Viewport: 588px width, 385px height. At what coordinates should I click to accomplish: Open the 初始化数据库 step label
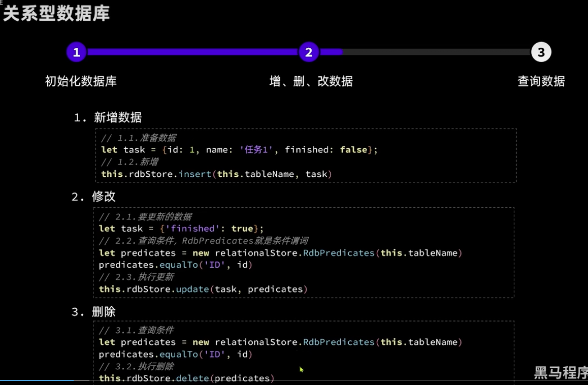[x=81, y=81]
